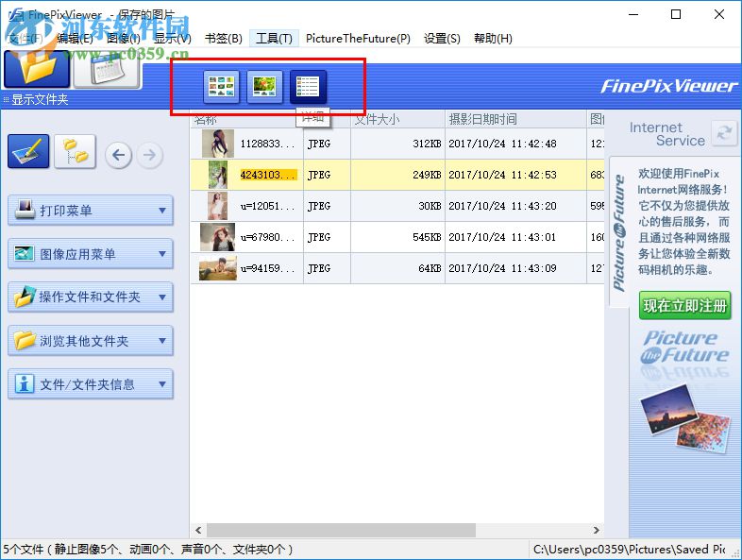Click the date 2017/10/24 11:42:48
Image resolution: width=742 pixels, height=560 pixels.
tap(502, 144)
